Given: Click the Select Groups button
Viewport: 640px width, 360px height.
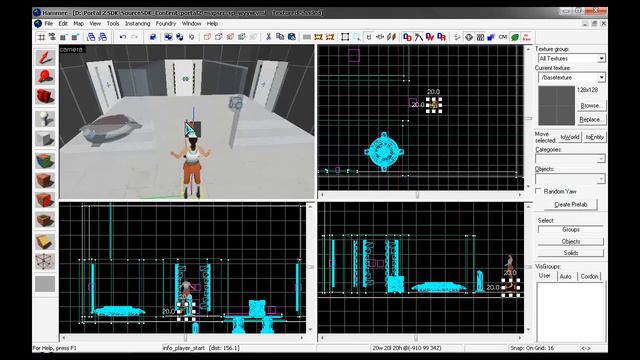Looking at the screenshot, I should point(571,229).
